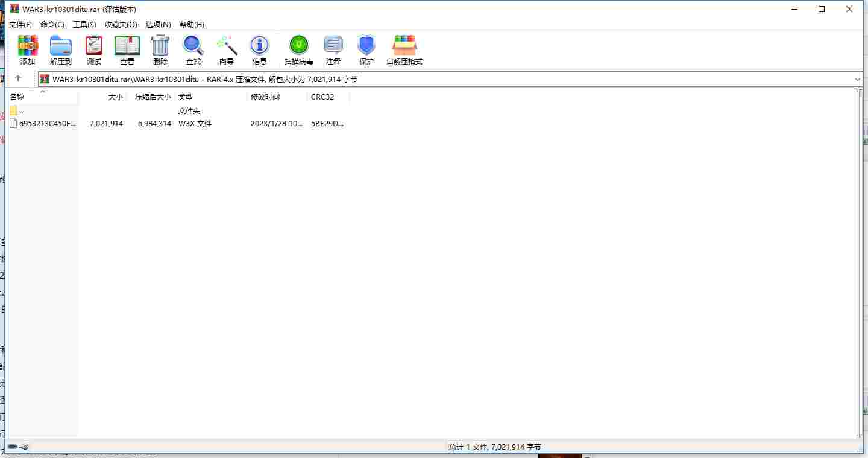Click the WinRAR title bar app icon

click(14, 9)
